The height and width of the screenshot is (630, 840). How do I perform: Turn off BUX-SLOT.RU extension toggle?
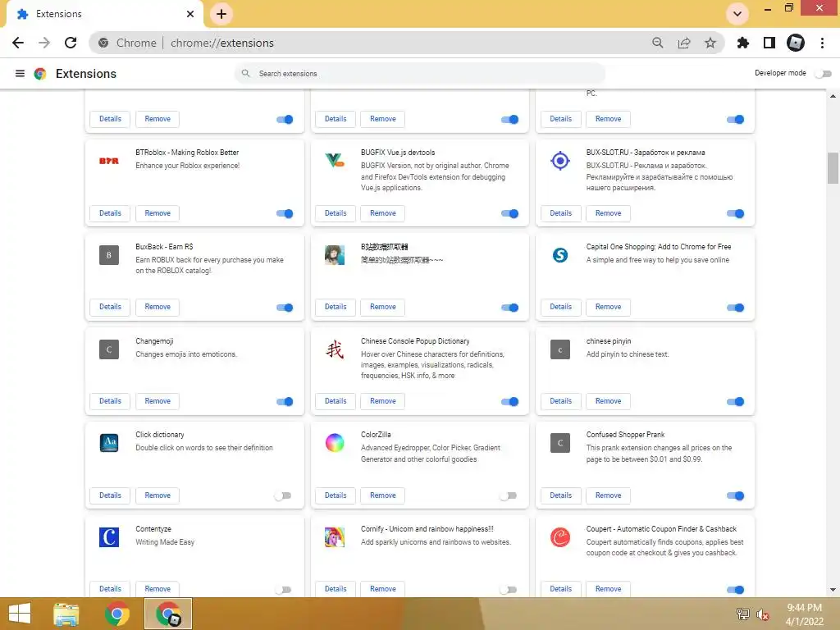pyautogui.click(x=736, y=213)
